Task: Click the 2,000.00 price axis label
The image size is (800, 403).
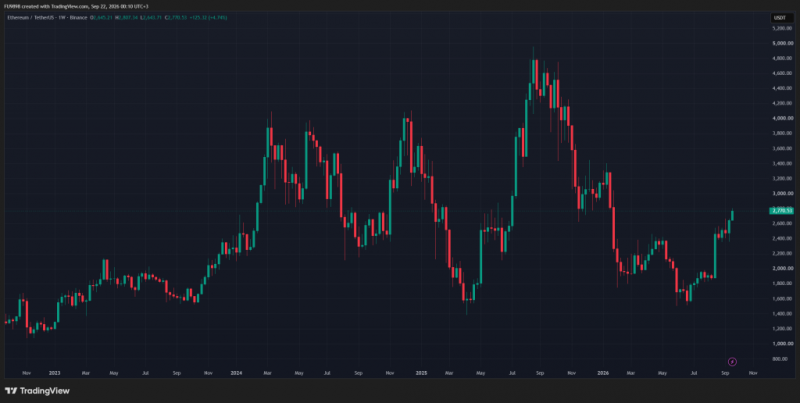Action: tap(782, 268)
